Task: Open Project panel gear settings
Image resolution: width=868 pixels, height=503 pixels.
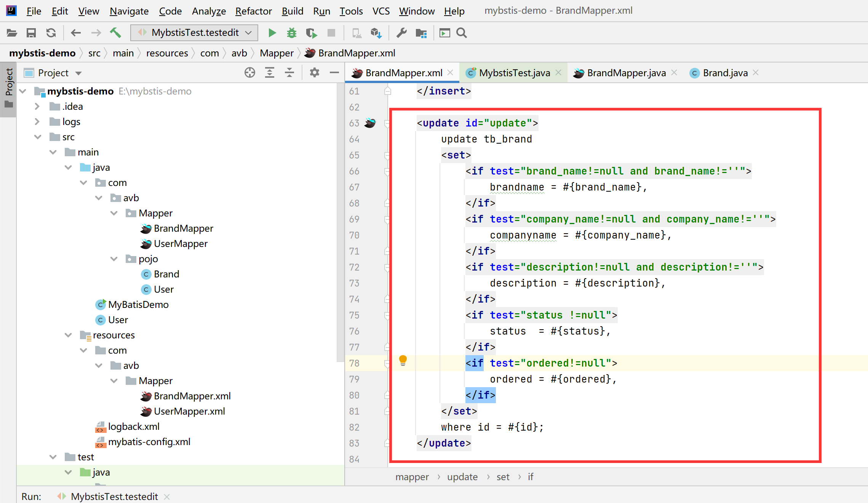Action: tap(314, 72)
